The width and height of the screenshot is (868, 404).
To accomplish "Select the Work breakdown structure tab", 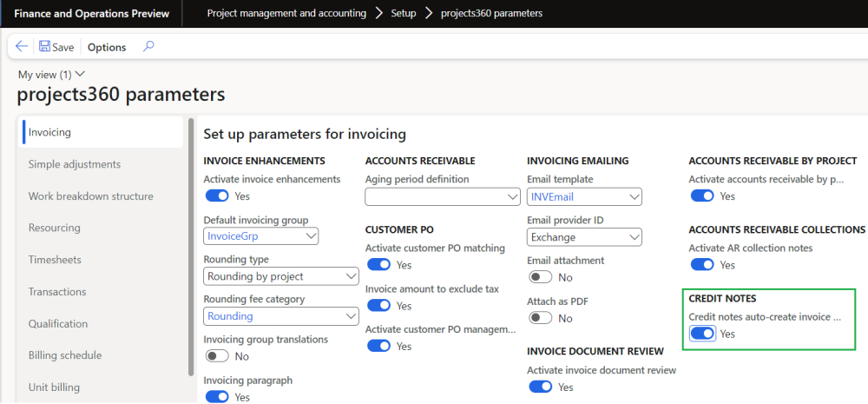I will click(90, 196).
